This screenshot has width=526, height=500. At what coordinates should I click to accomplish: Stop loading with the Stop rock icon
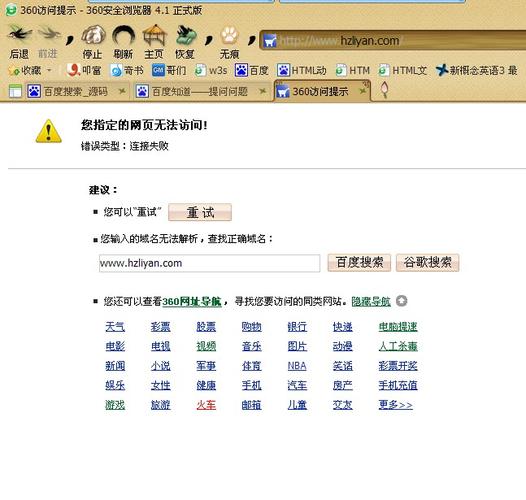(93, 35)
